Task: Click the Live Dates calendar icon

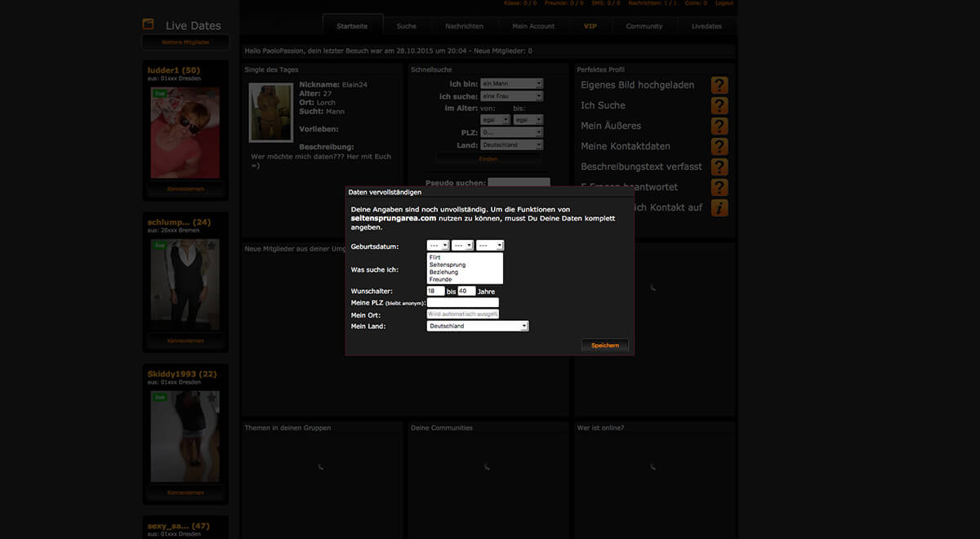Action: [148, 24]
